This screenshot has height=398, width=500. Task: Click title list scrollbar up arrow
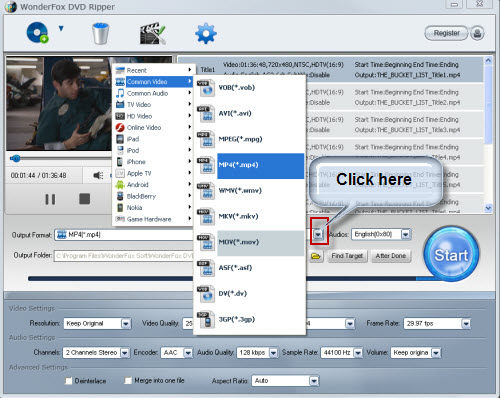click(x=489, y=61)
